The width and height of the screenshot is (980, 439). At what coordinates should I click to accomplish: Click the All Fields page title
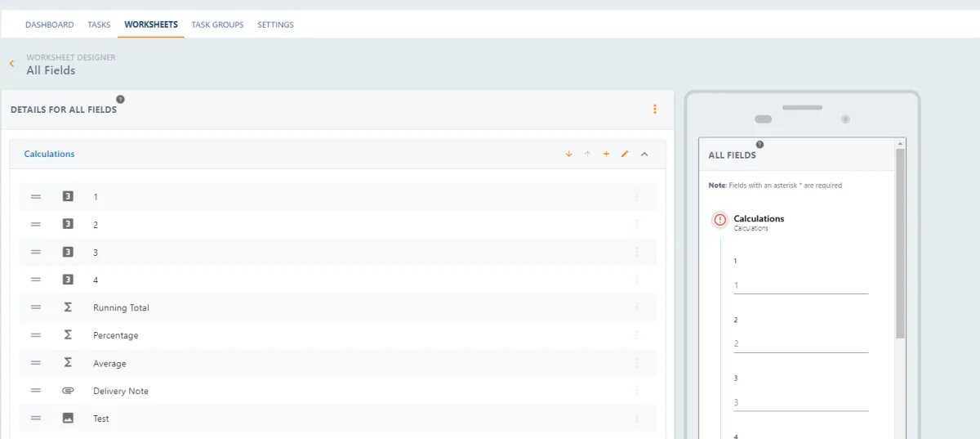pyautogui.click(x=51, y=70)
